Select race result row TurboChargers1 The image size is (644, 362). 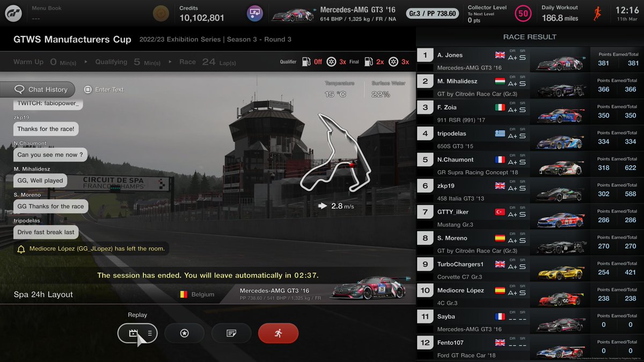click(x=530, y=269)
